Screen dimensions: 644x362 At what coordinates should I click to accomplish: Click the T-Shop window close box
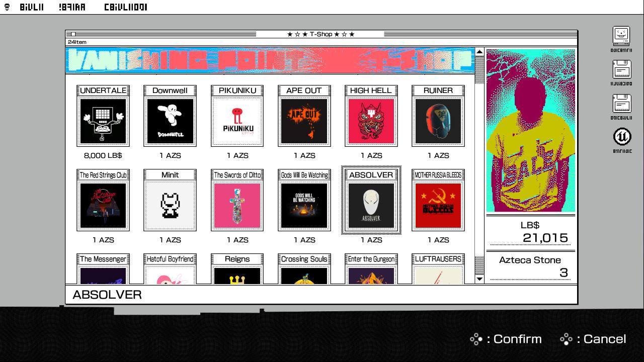[73, 34]
